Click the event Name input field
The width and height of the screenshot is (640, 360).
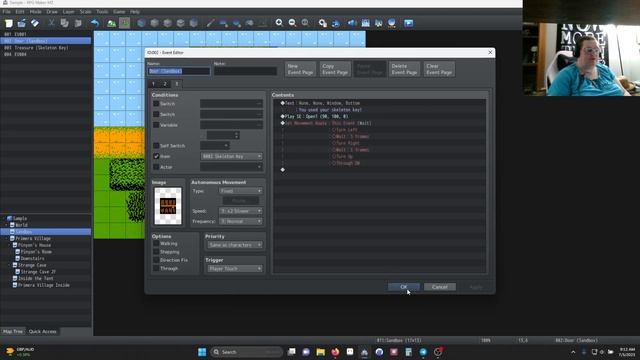(179, 71)
